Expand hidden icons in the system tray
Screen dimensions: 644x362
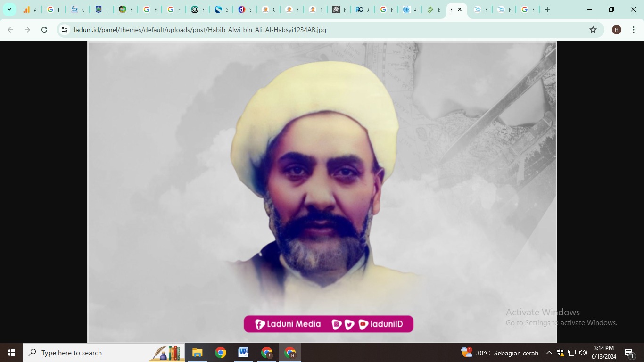pos(549,353)
